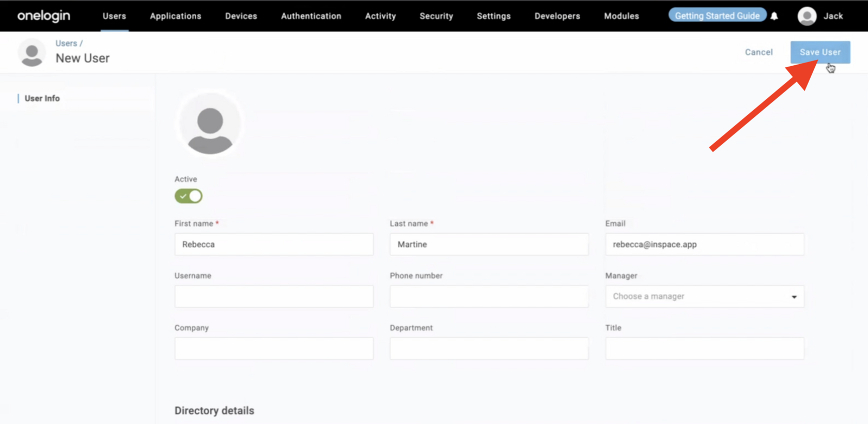This screenshot has width=868, height=424.
Task: Open the Settings menu
Action: 493,16
